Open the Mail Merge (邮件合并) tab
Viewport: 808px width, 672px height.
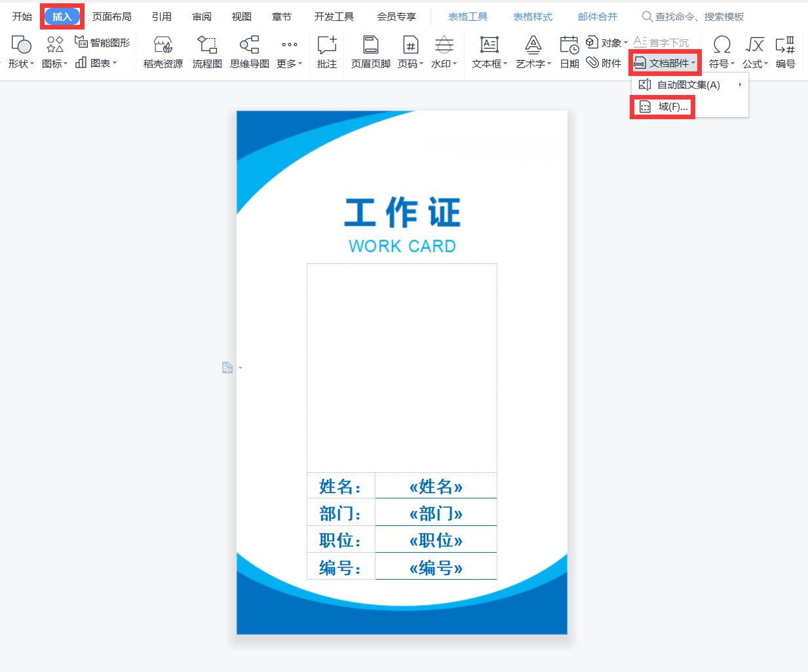click(598, 16)
